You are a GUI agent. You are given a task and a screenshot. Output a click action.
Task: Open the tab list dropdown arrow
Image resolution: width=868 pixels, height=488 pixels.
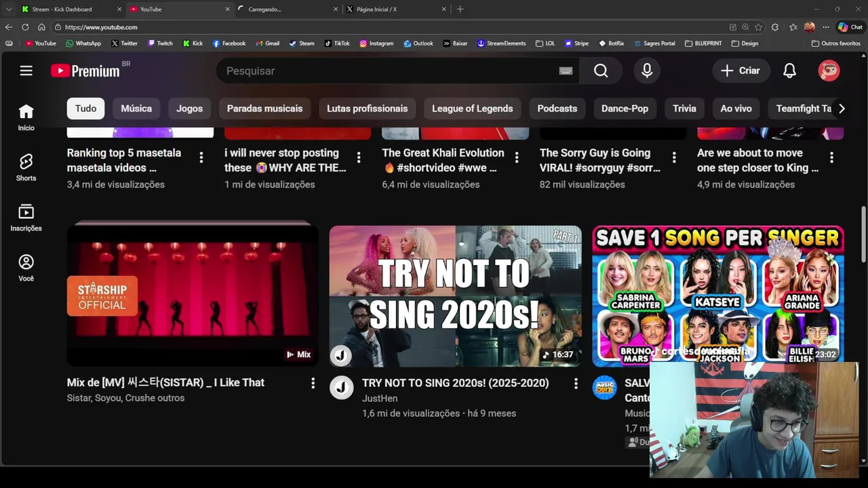[9, 9]
